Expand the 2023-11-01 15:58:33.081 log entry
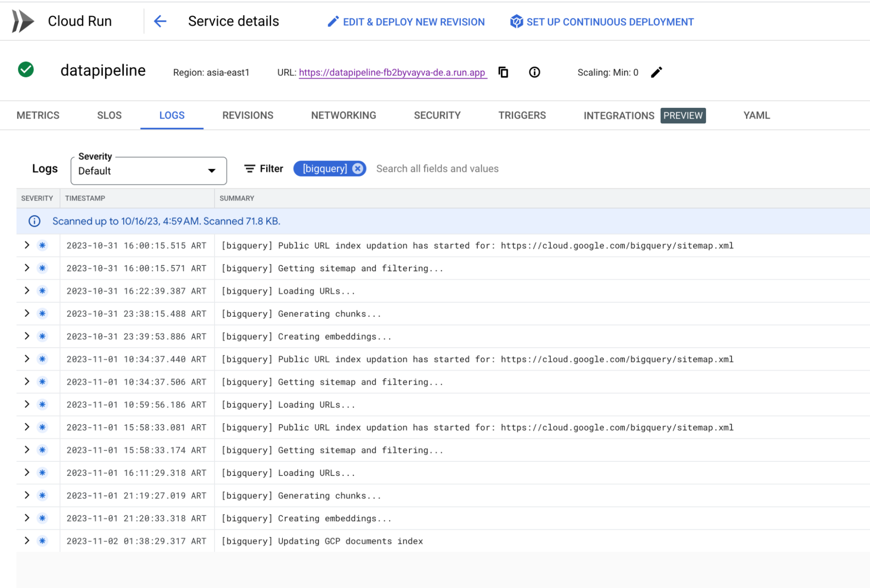 tap(27, 427)
